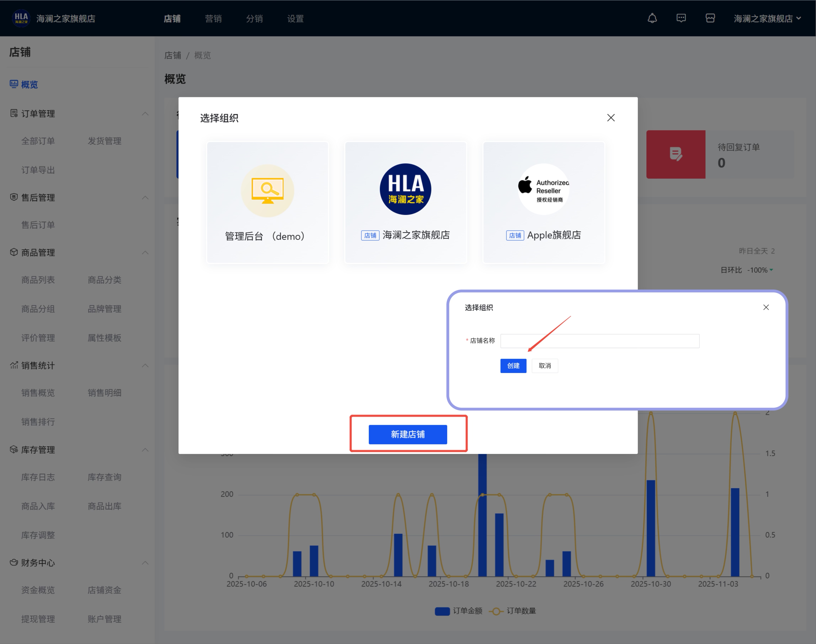Close the 选择组织 dialog with X

point(611,118)
